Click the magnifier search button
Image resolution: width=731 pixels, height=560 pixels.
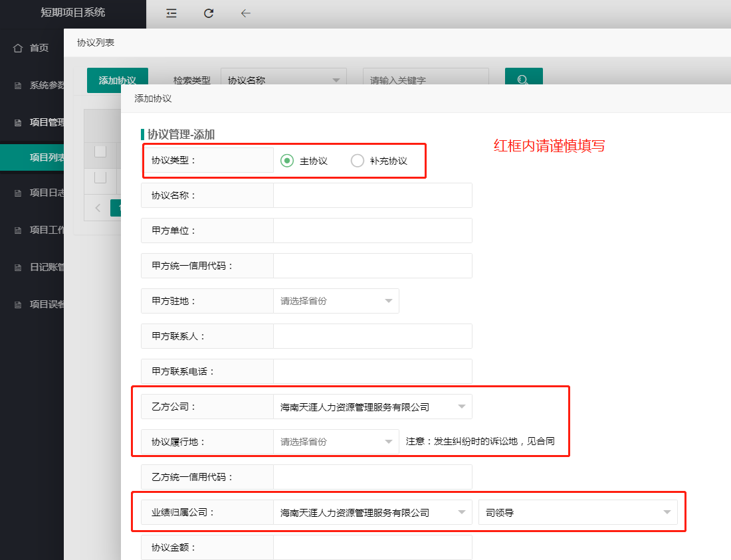524,76
